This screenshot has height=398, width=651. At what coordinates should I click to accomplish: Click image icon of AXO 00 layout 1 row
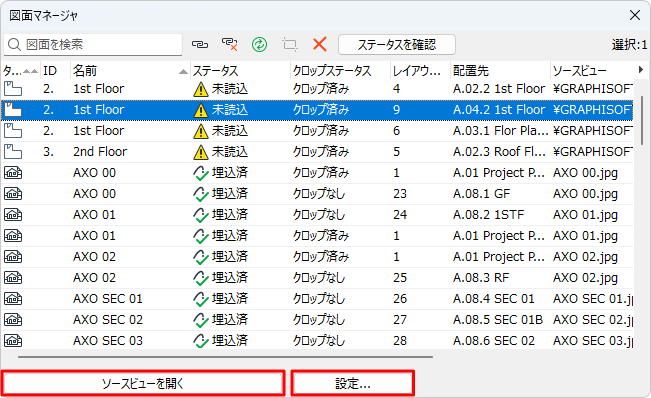pos(13,173)
